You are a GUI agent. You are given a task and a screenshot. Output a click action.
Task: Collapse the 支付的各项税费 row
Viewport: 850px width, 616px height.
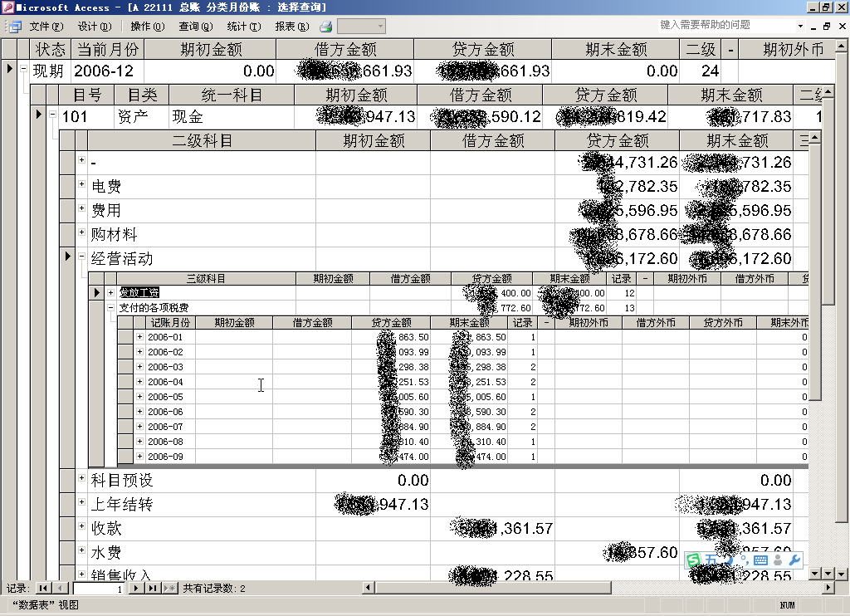point(110,307)
